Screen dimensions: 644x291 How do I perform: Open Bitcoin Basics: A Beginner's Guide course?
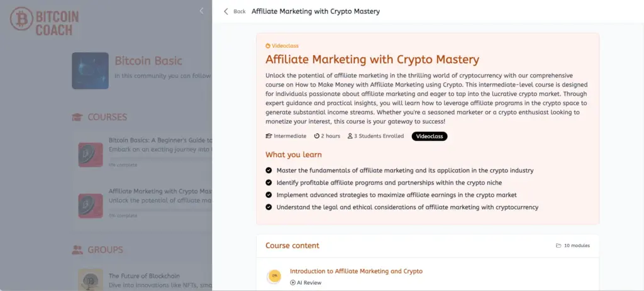[x=160, y=140]
